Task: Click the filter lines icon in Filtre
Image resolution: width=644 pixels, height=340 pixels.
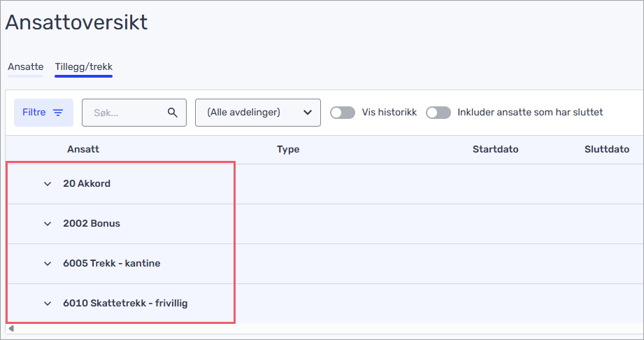Action: click(x=58, y=113)
